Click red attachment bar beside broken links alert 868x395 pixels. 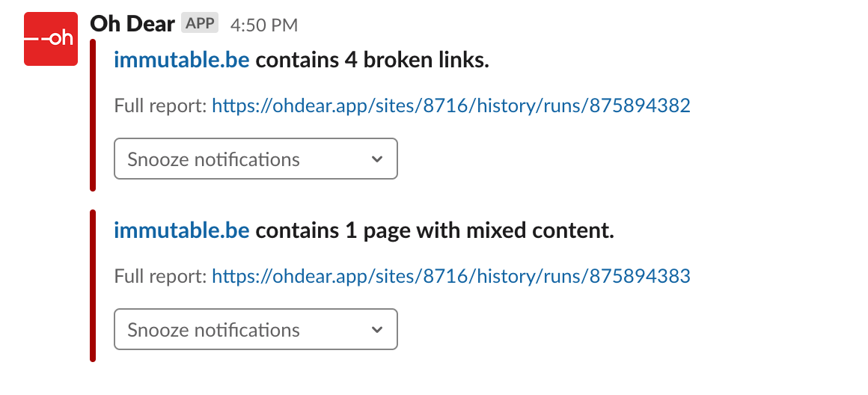[x=93, y=115]
